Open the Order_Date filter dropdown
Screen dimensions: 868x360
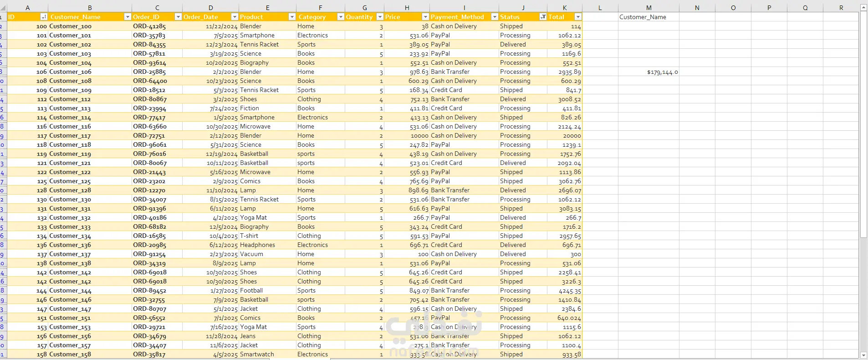(x=235, y=17)
